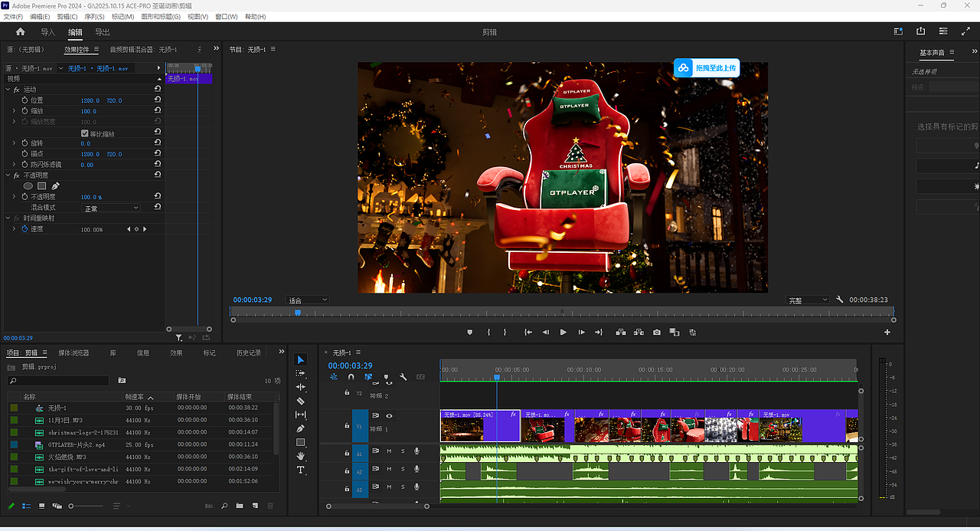
Task: Select the Razor tool
Action: tap(301, 402)
